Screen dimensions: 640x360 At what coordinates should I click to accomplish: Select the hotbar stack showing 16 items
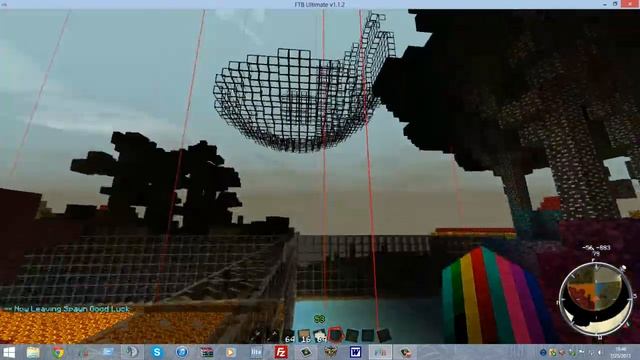(304, 336)
